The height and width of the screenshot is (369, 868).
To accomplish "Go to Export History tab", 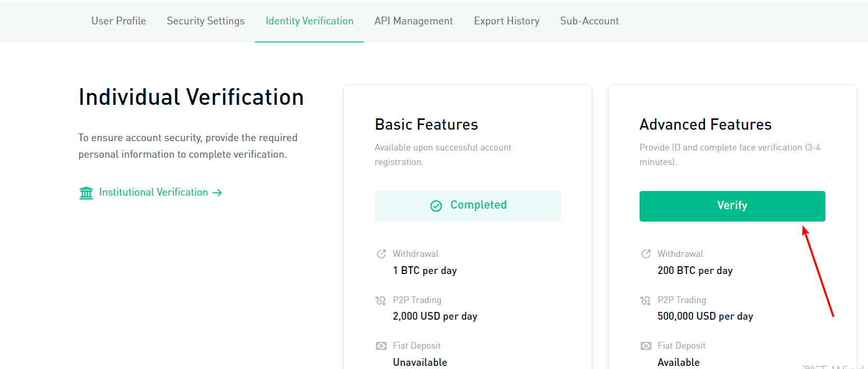I will 507,21.
